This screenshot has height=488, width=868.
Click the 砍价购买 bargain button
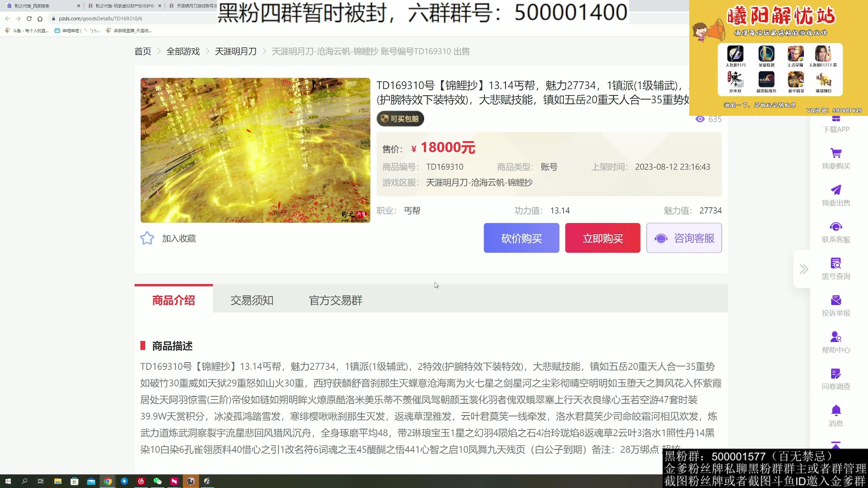(521, 238)
